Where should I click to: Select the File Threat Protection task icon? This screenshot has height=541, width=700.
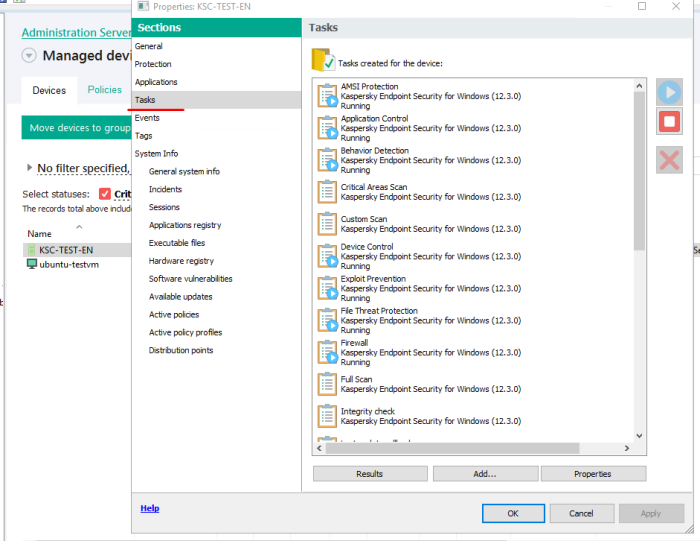point(328,320)
